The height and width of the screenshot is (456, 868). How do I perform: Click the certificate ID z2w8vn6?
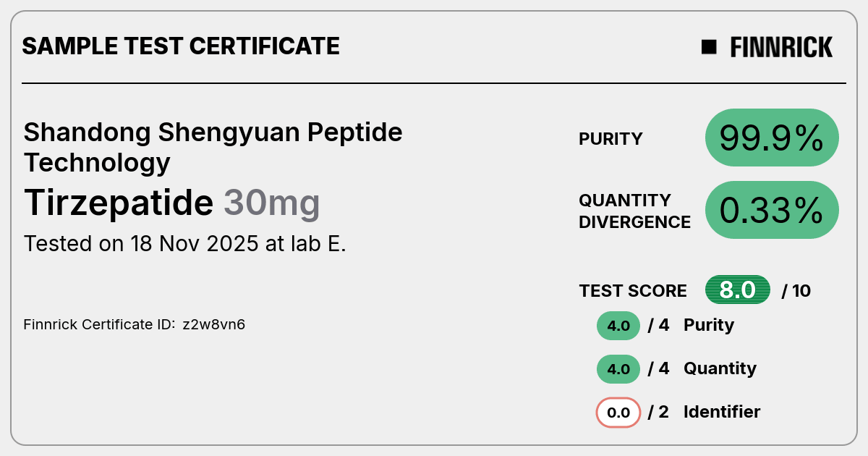[x=213, y=324]
